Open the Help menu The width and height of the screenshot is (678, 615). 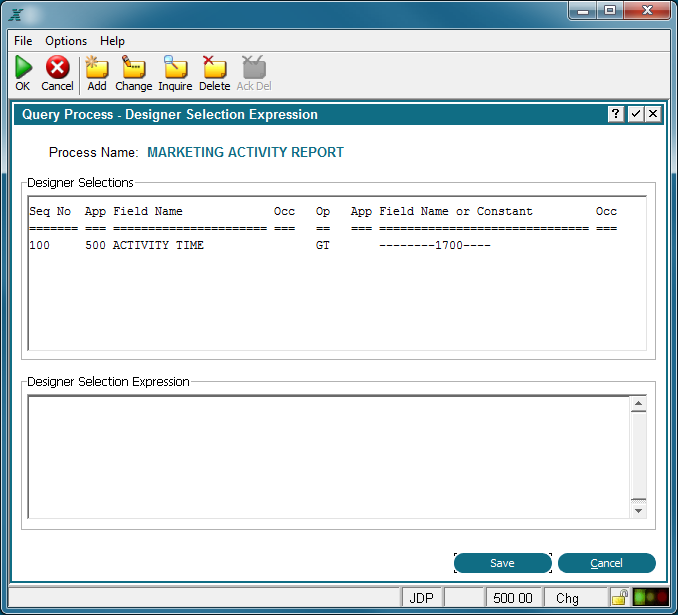point(112,41)
